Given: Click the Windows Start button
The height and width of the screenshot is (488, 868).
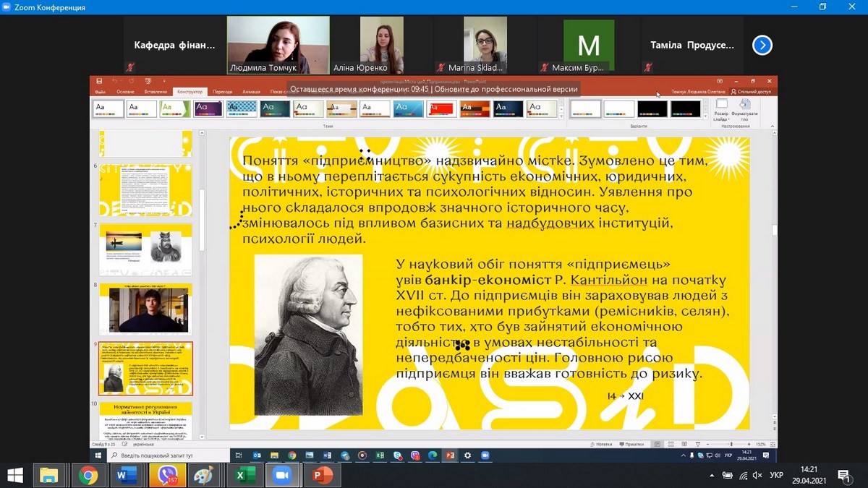Looking at the screenshot, I should tap(14, 475).
